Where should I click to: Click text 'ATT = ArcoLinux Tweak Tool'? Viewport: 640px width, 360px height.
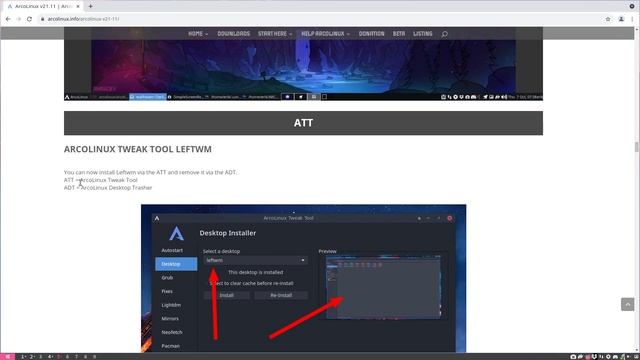point(100,180)
